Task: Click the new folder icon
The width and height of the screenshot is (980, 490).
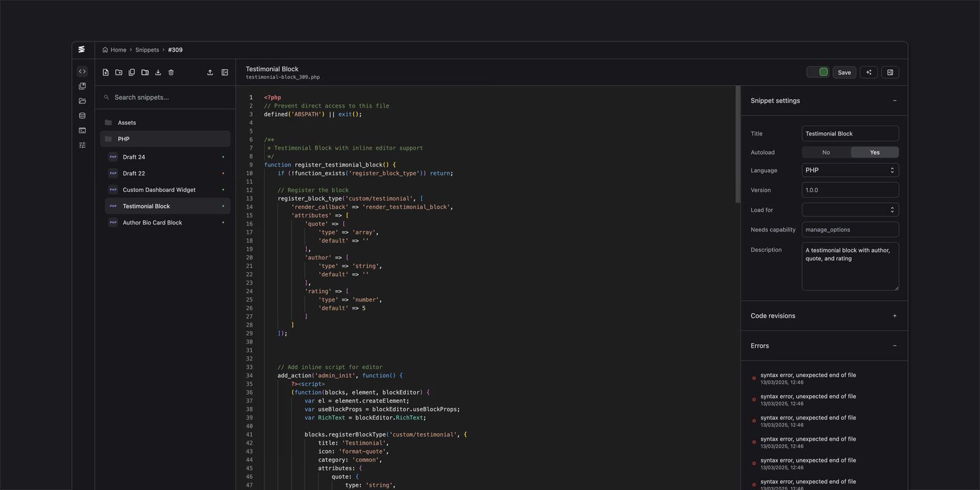Action: click(119, 72)
